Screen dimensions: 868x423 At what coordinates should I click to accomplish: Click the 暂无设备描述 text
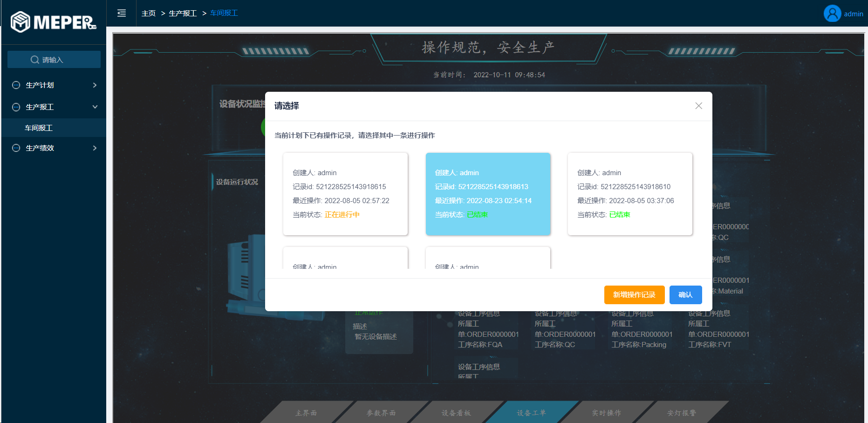click(x=376, y=336)
